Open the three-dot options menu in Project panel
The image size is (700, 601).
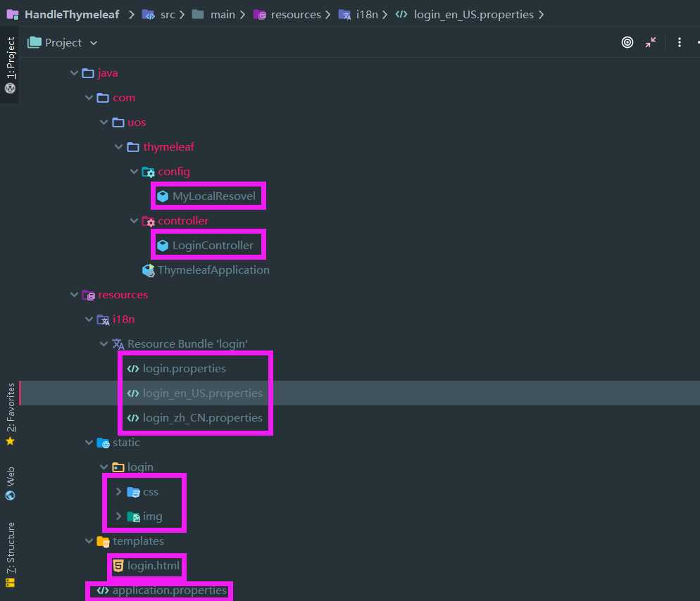pyautogui.click(x=679, y=42)
